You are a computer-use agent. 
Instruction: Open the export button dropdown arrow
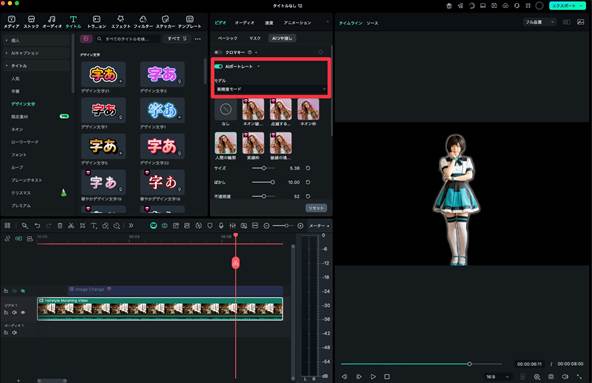(x=582, y=6)
